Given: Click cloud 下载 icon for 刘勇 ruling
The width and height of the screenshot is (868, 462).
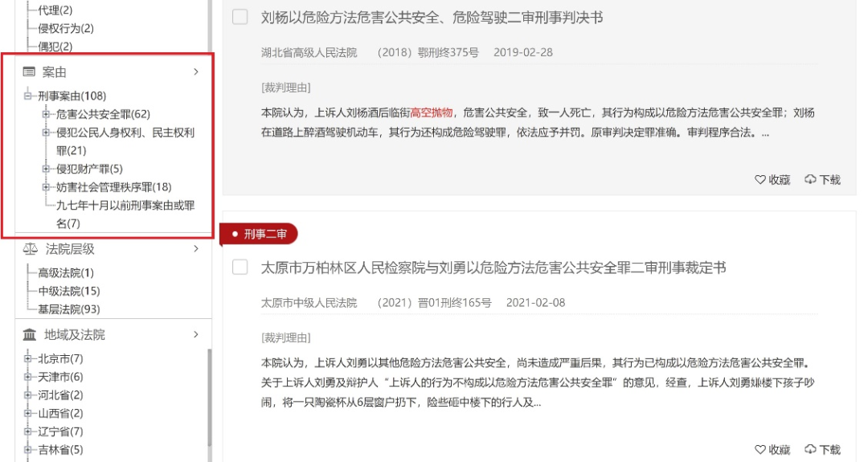Looking at the screenshot, I should pyautogui.click(x=810, y=449).
